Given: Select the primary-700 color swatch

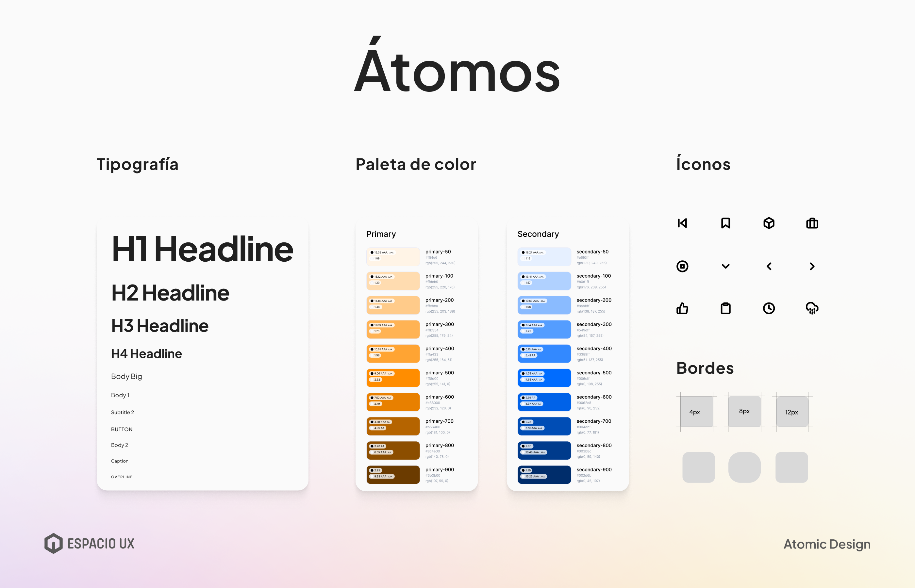Looking at the screenshot, I should pyautogui.click(x=393, y=427).
